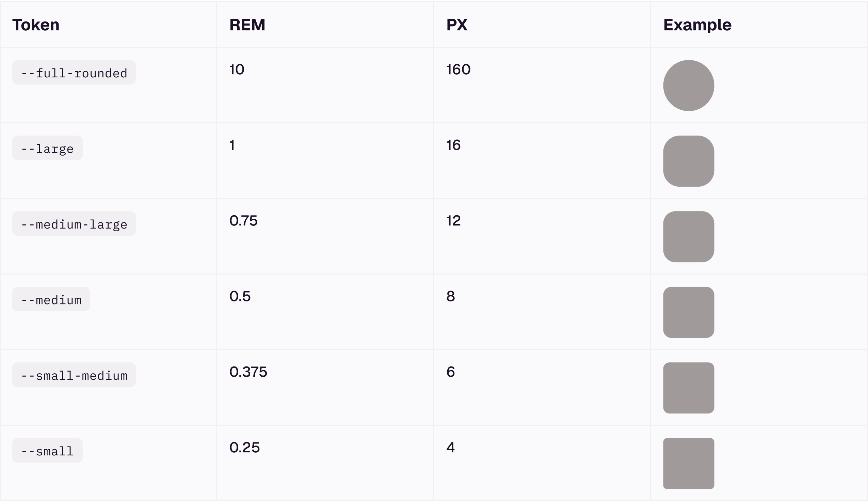
Task: Click the --medium example shape
Action: click(x=689, y=312)
